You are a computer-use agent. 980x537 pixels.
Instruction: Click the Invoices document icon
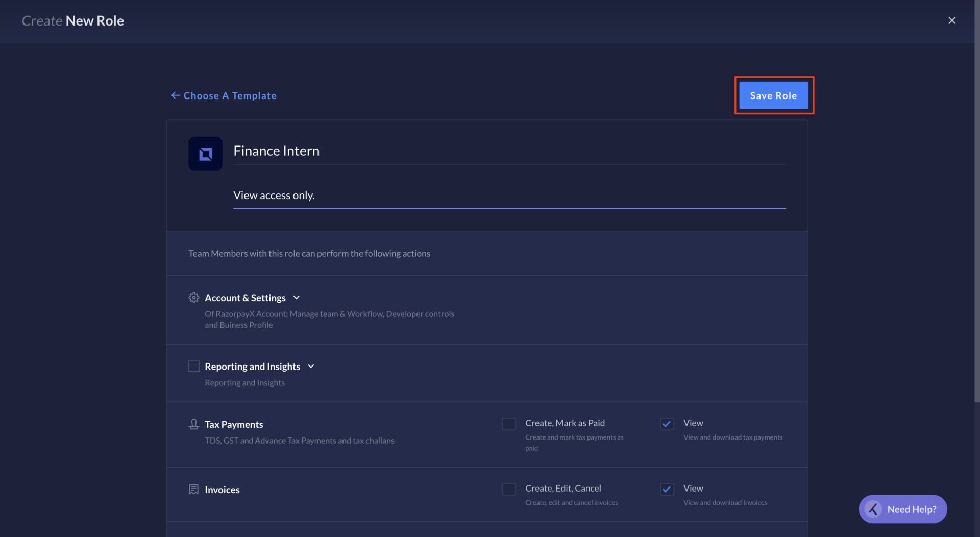(193, 490)
